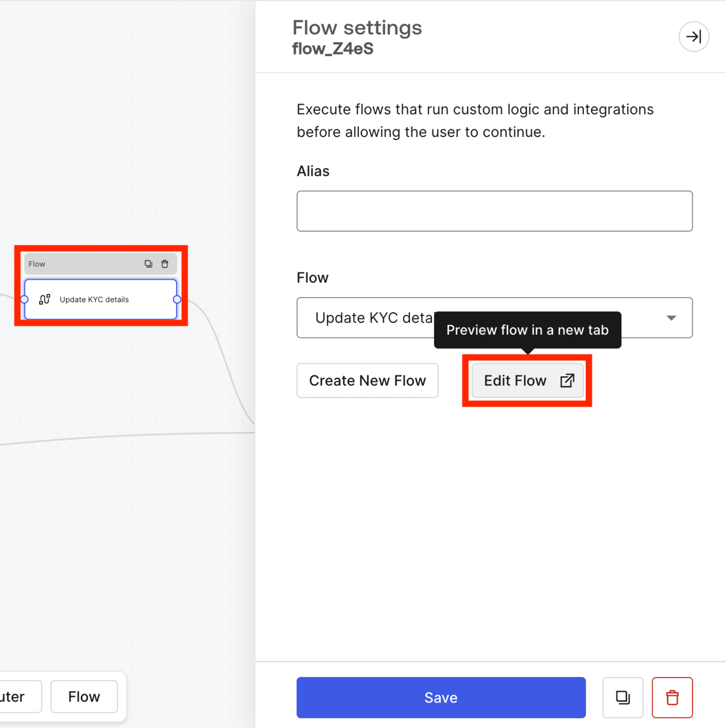Viewport: 726px width, 728px height.
Task: Select Update KYC details from dropdown
Action: click(495, 317)
